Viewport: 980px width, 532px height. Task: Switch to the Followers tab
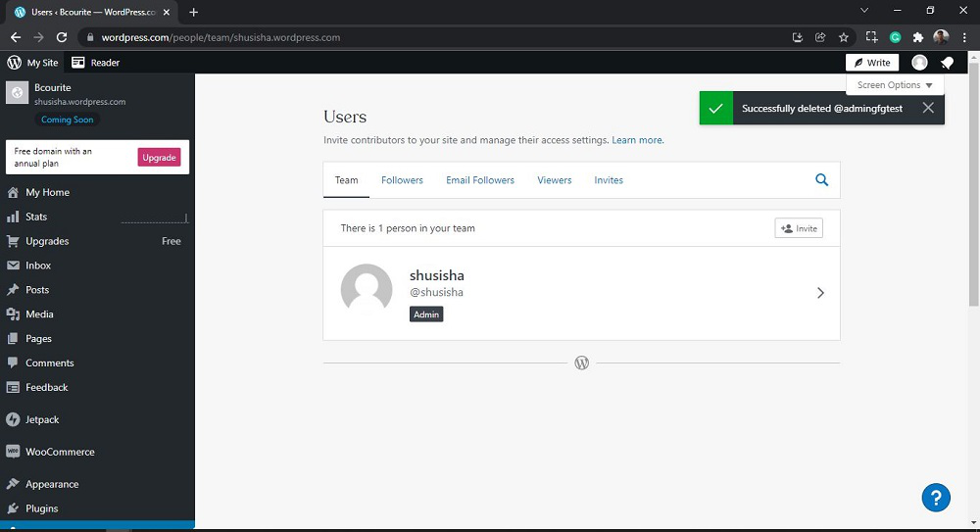pyautogui.click(x=402, y=180)
